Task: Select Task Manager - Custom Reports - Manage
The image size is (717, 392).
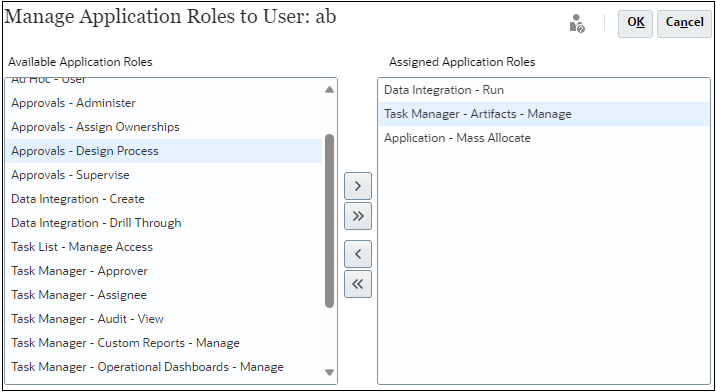Action: pyautogui.click(x=164, y=343)
